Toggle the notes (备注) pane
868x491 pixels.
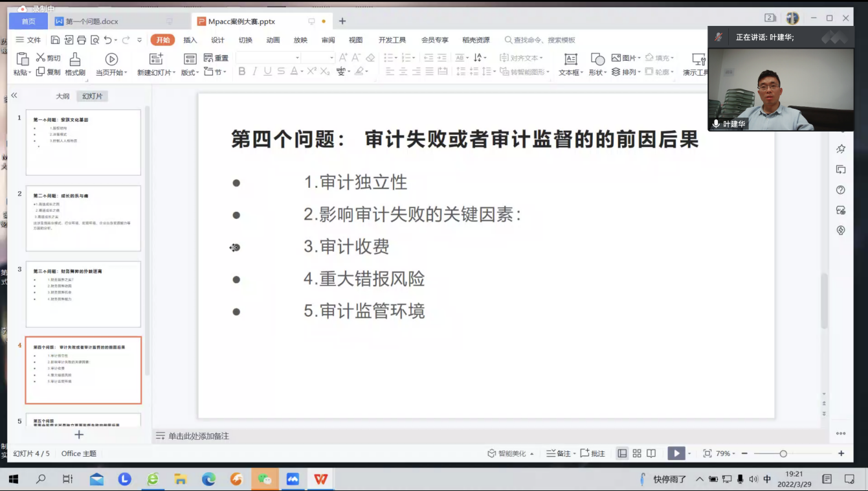[559, 453]
